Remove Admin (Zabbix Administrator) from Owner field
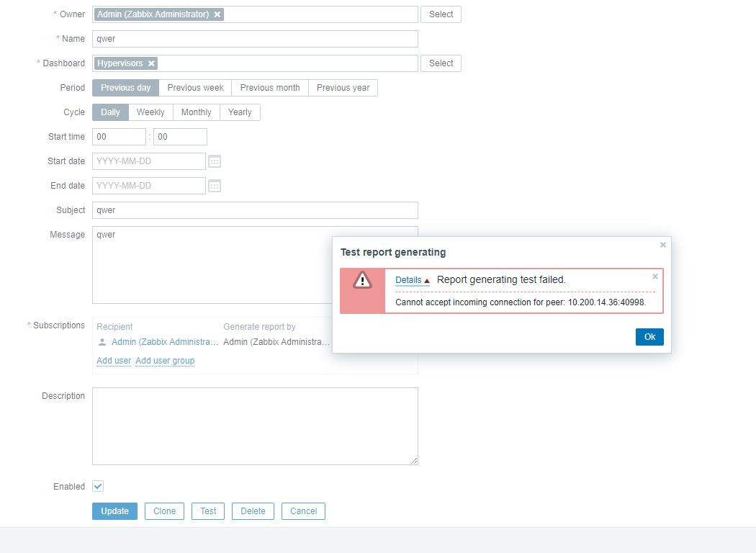 [217, 14]
